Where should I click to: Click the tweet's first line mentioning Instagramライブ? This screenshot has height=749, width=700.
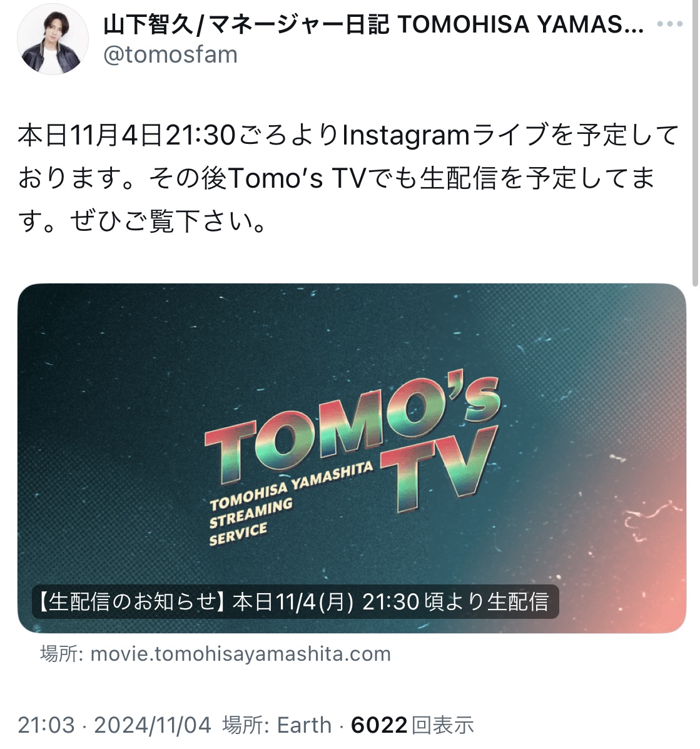348,135
